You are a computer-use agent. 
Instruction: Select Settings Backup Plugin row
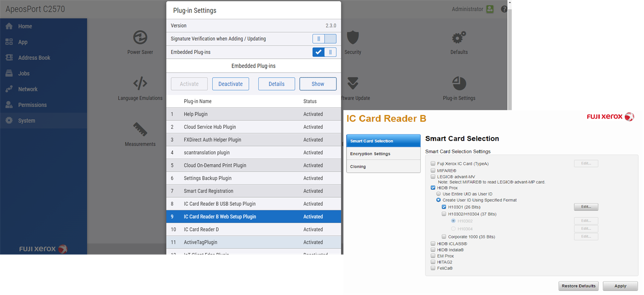click(254, 178)
